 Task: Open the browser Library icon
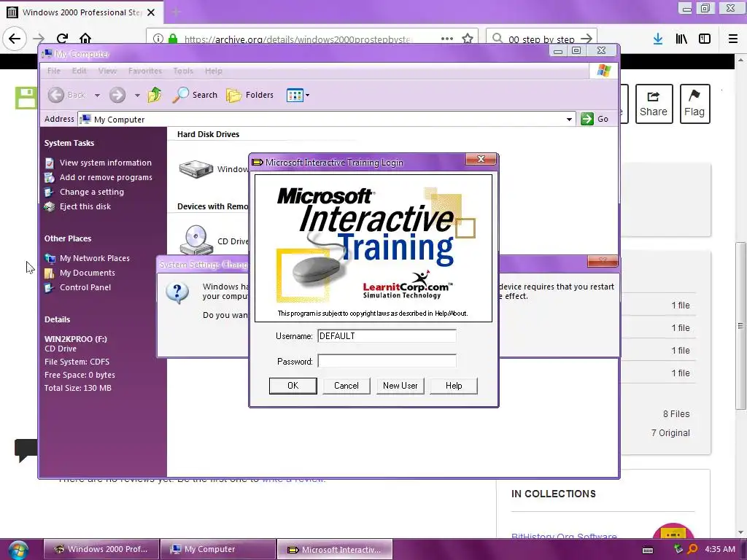681,39
